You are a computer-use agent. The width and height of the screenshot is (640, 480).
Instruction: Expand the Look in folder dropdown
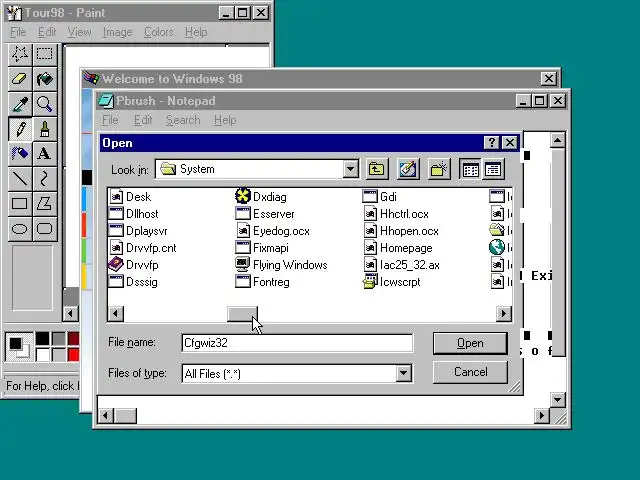[x=351, y=169]
